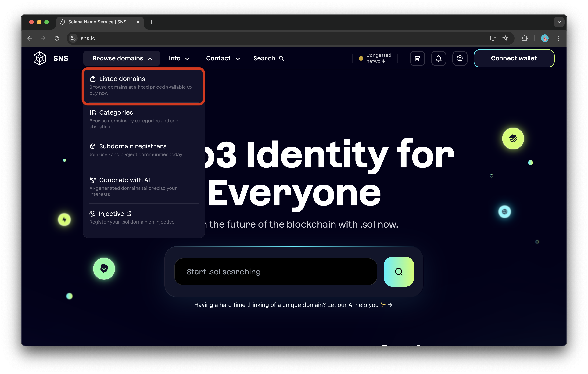Expand the Info dropdown menu
The height and width of the screenshot is (374, 588).
tap(179, 58)
